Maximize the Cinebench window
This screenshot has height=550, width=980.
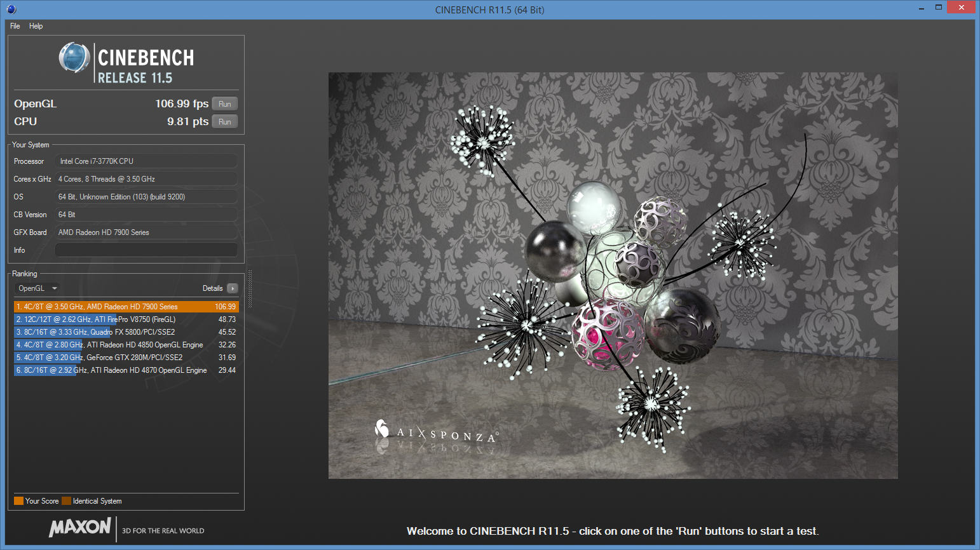coord(938,8)
